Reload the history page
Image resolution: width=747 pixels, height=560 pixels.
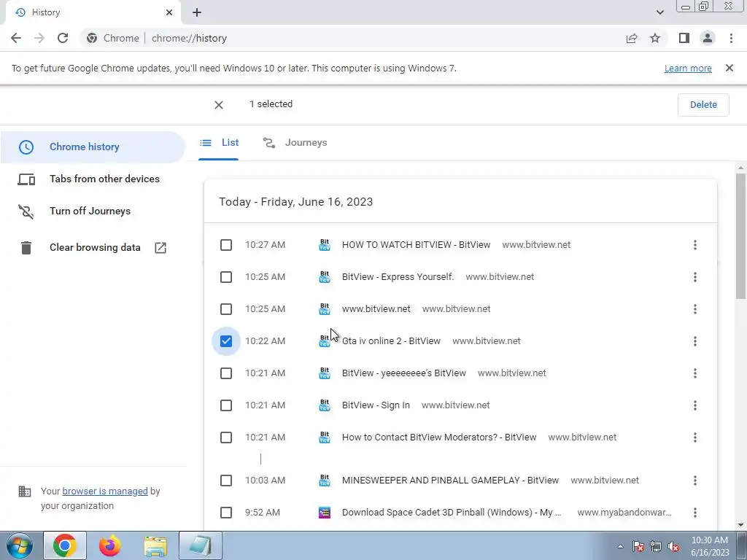click(x=63, y=38)
